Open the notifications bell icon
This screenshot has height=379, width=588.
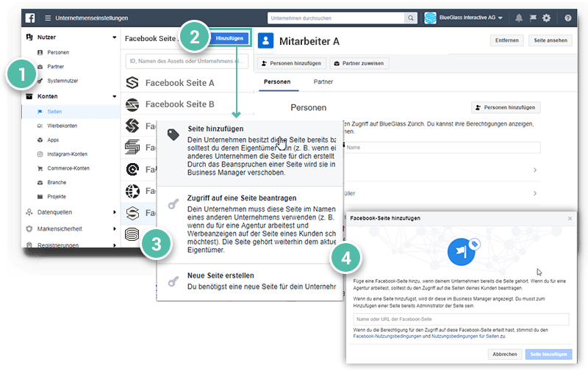(x=519, y=18)
